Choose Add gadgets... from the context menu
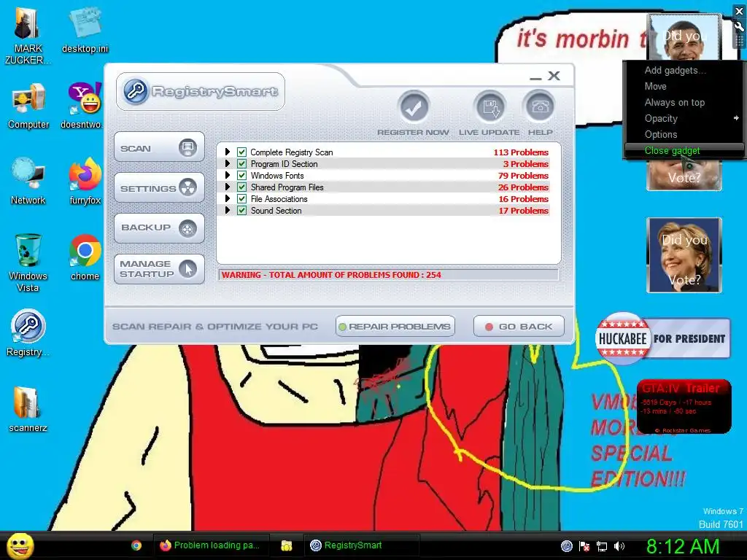Viewport: 747px width, 560px height. pyautogui.click(x=684, y=71)
